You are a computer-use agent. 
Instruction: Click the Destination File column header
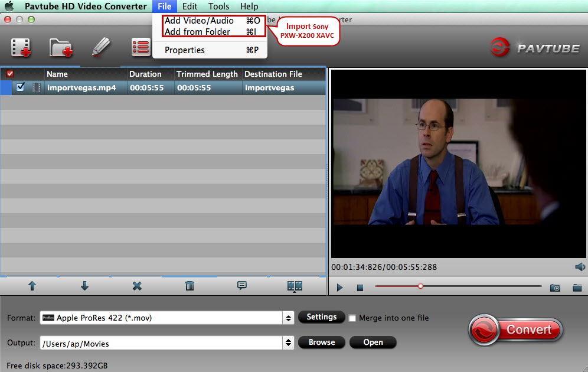[x=284, y=74]
